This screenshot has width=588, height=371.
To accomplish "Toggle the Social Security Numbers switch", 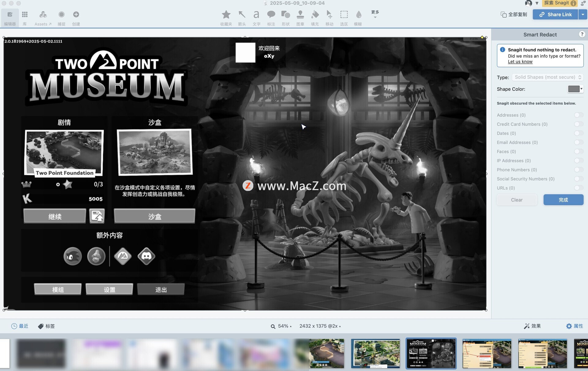I will click(x=579, y=179).
